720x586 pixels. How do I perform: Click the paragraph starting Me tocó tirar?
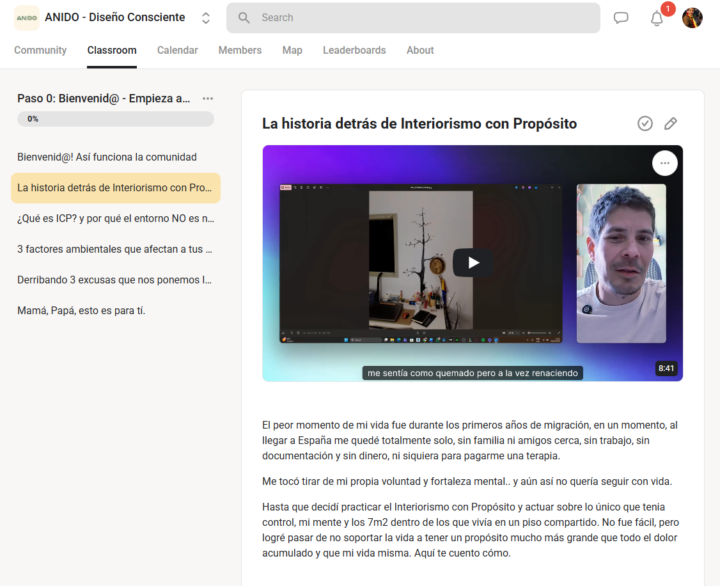click(x=467, y=481)
